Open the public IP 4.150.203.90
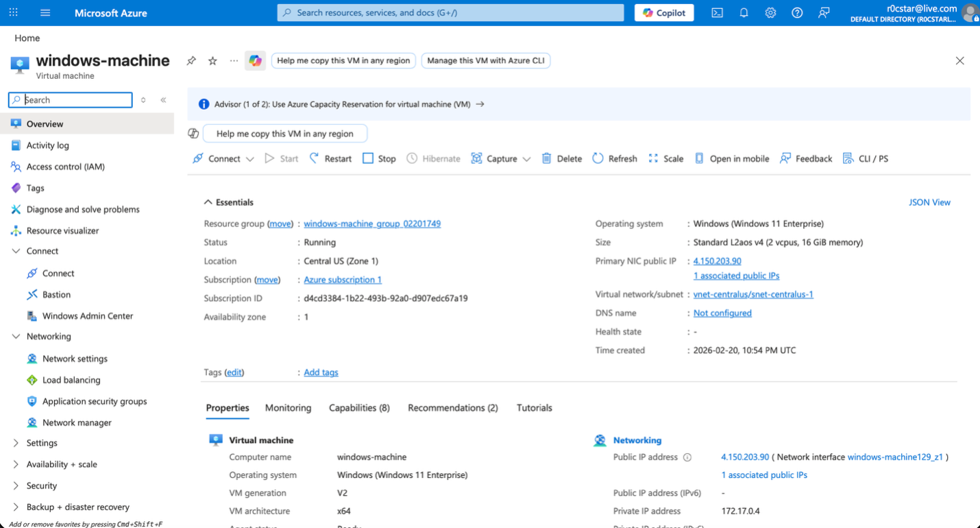980x528 pixels. (717, 261)
